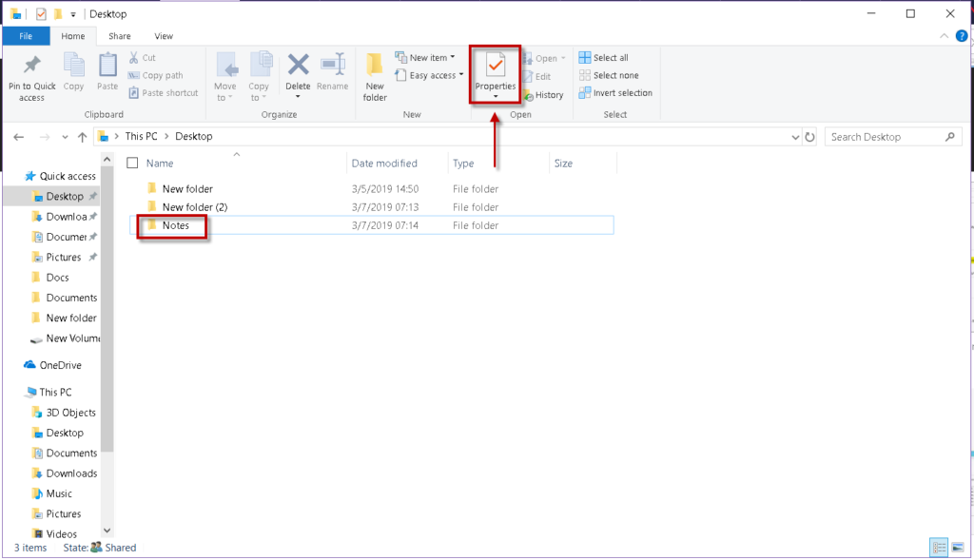
Task: Open the File menu
Action: 26,36
